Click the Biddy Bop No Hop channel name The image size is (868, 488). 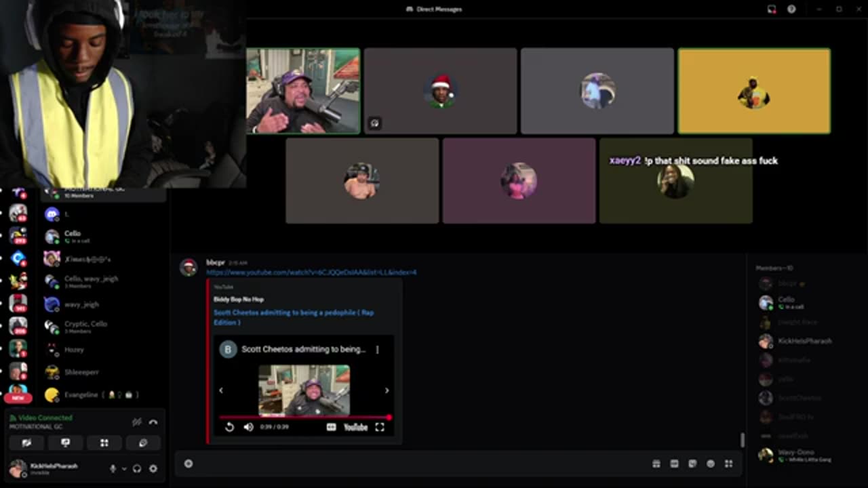pyautogui.click(x=239, y=299)
